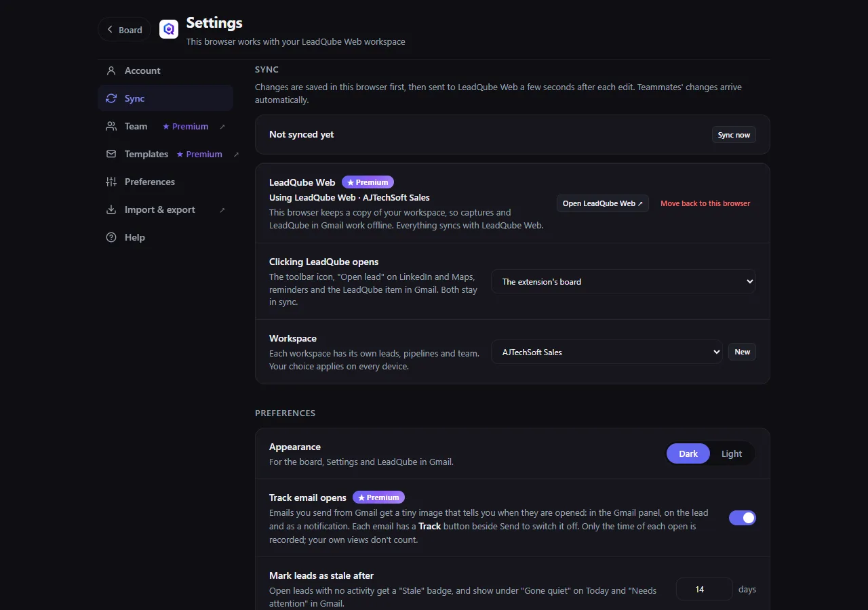Viewport: 868px width, 610px height.
Task: Click the stale days number field
Action: tap(704, 590)
